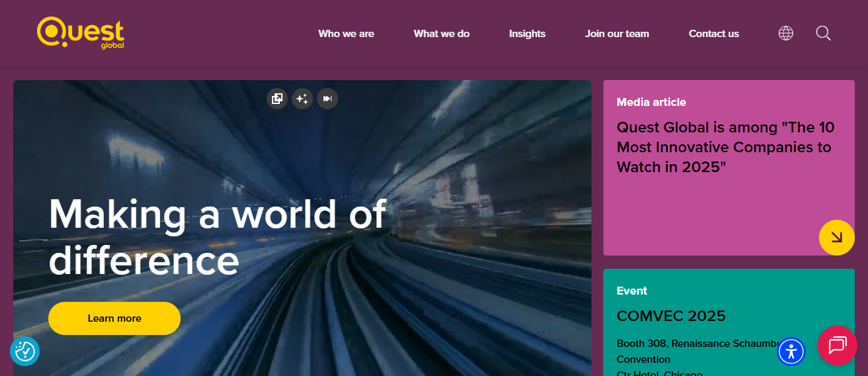The height and width of the screenshot is (376, 868).
Task: Click the yellow "Learn more" button
Action: tap(114, 318)
